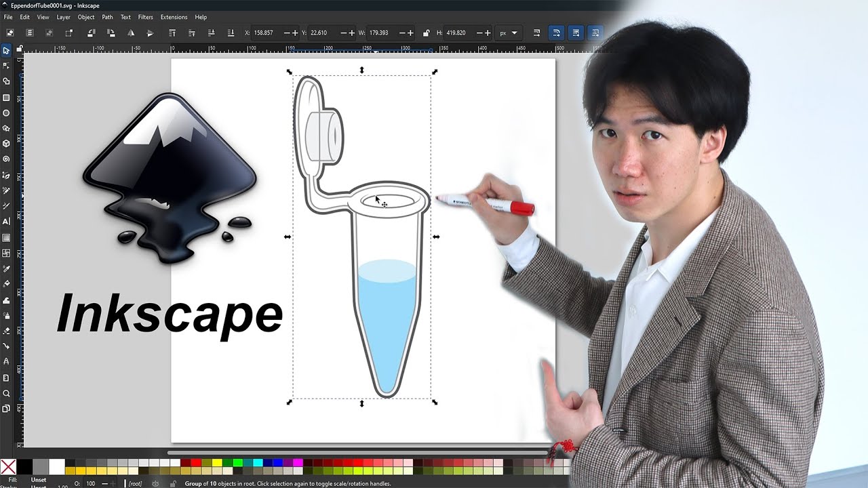Decrease height with minus stepper
The width and height of the screenshot is (868, 488).
pyautogui.click(x=480, y=33)
